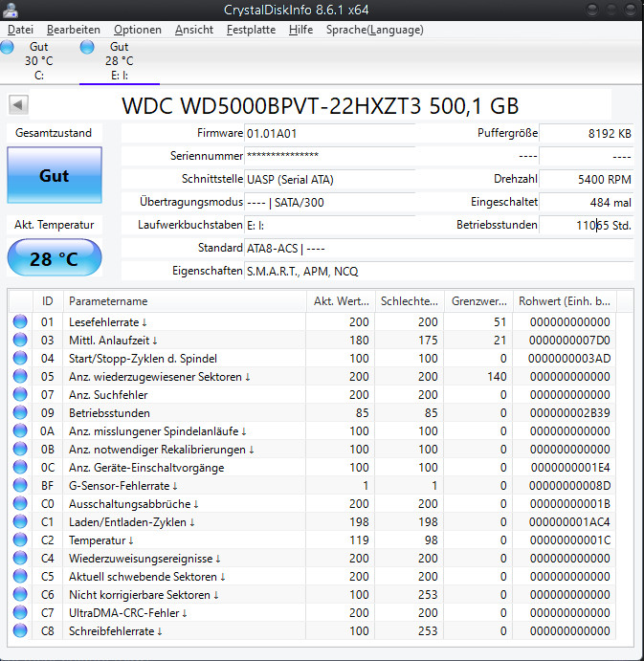This screenshot has height=661, width=644.
Task: Click status orb for 03 Mittl. Anlaufzeit
Action: click(20, 340)
